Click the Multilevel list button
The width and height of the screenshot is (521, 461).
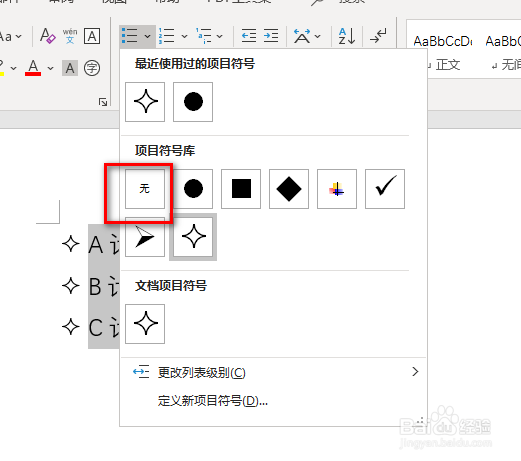203,36
